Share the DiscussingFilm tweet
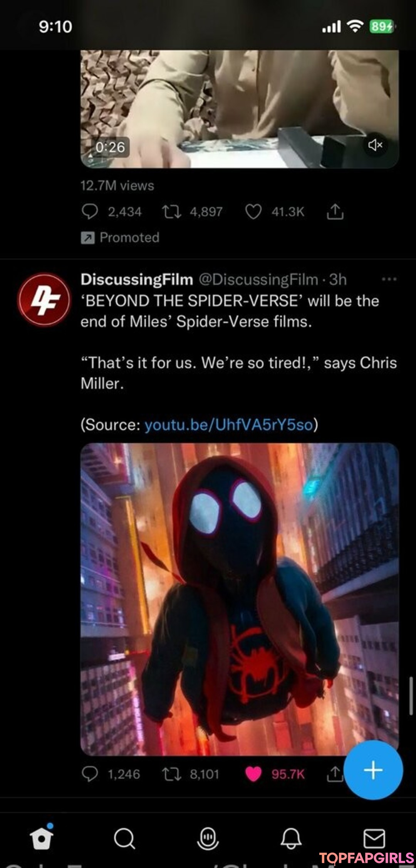This screenshot has width=416, height=868. tap(334, 774)
